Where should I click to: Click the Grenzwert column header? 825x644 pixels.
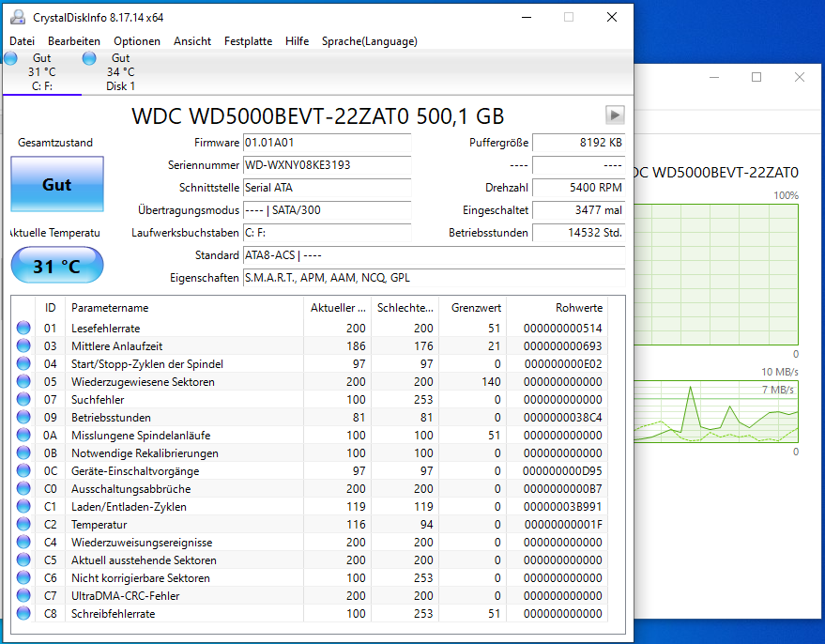tap(472, 308)
